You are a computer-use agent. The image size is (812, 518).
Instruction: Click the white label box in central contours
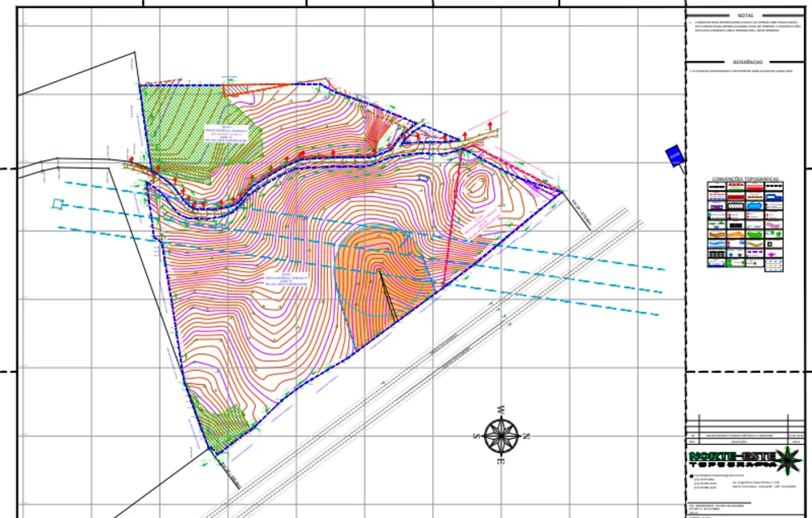tap(287, 280)
